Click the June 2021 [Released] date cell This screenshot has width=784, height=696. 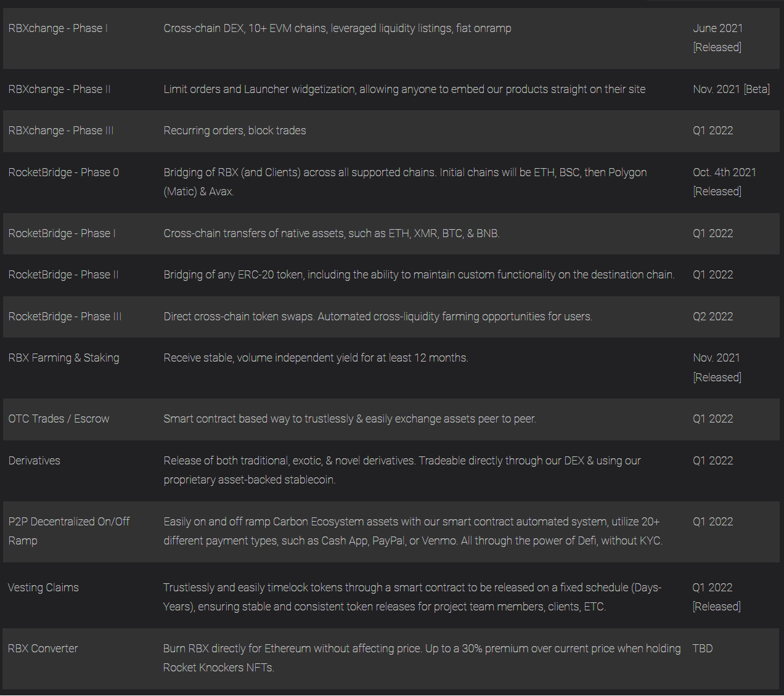coord(717,38)
